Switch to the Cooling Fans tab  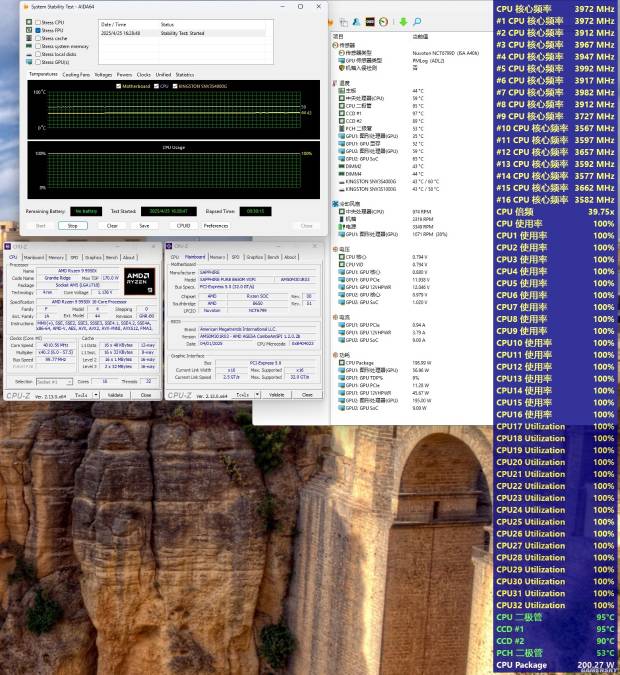(x=76, y=75)
